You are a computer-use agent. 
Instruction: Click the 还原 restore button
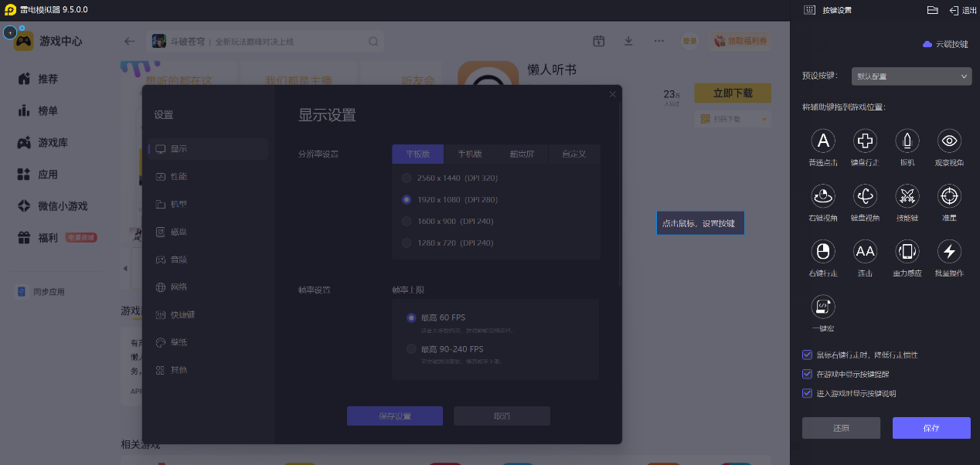pyautogui.click(x=841, y=428)
